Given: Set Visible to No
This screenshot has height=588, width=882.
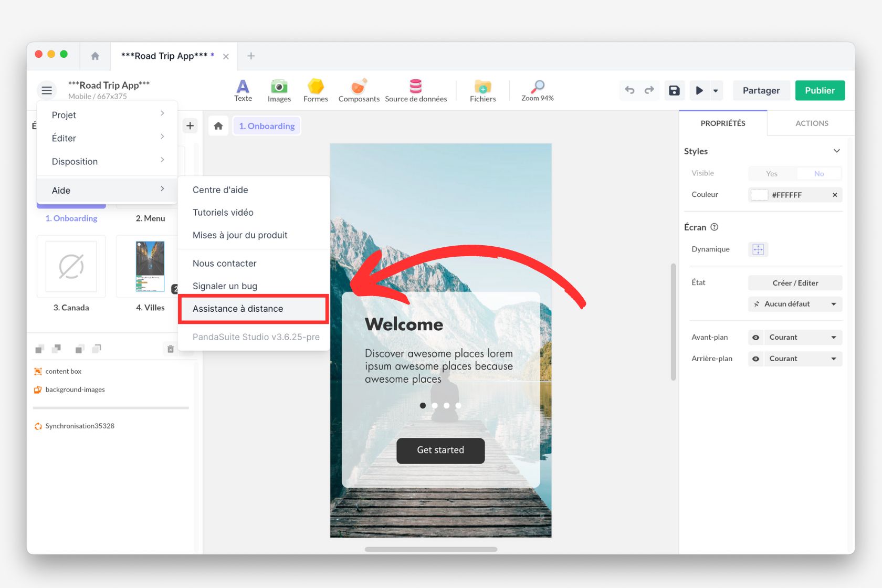Looking at the screenshot, I should (x=818, y=174).
